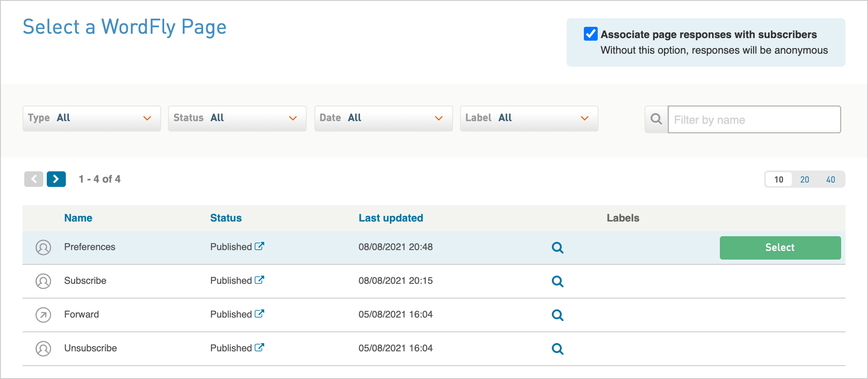Preview the Subscribe page with the magnifier
This screenshot has width=868, height=379.
557,281
